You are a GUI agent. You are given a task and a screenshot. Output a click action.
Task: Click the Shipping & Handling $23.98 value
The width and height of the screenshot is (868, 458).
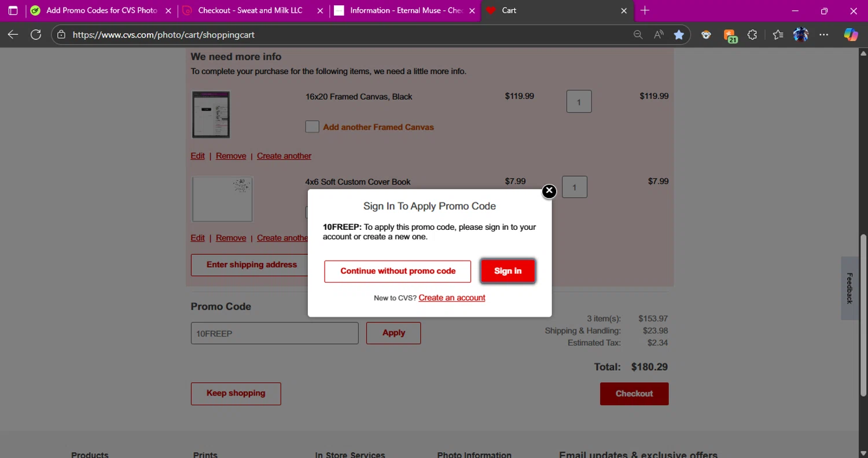pos(655,331)
